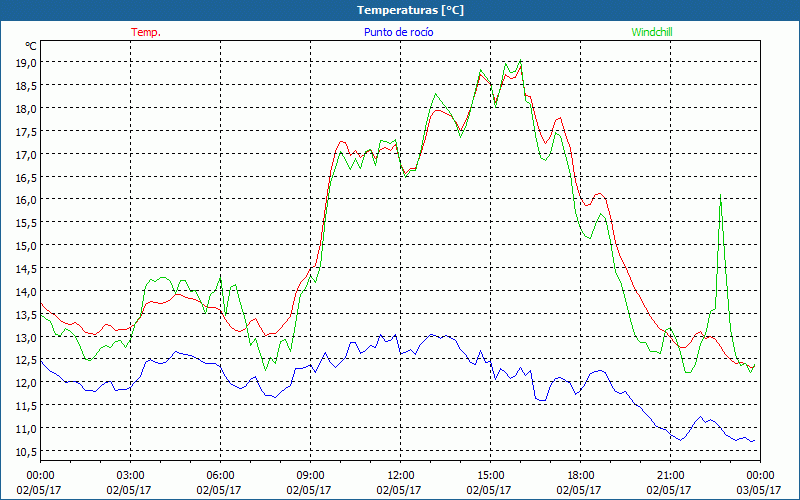800x500 pixels.
Task: Select the blue Punto de rocío legend label
Action: click(398, 32)
